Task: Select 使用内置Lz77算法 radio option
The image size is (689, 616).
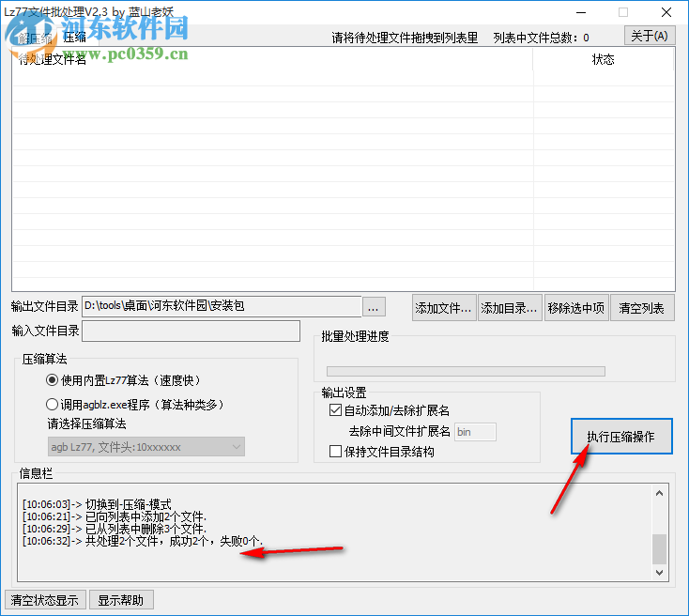Action: (x=124, y=380)
